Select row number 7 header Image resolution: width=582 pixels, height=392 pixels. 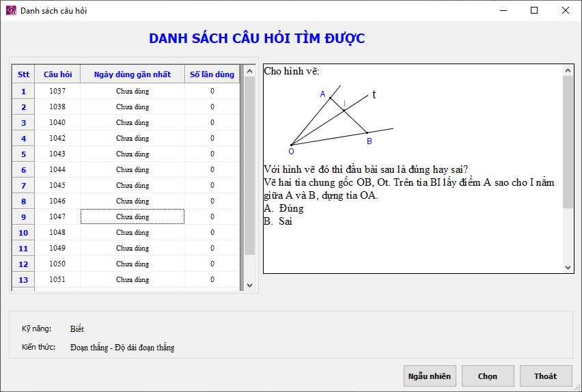click(23, 185)
